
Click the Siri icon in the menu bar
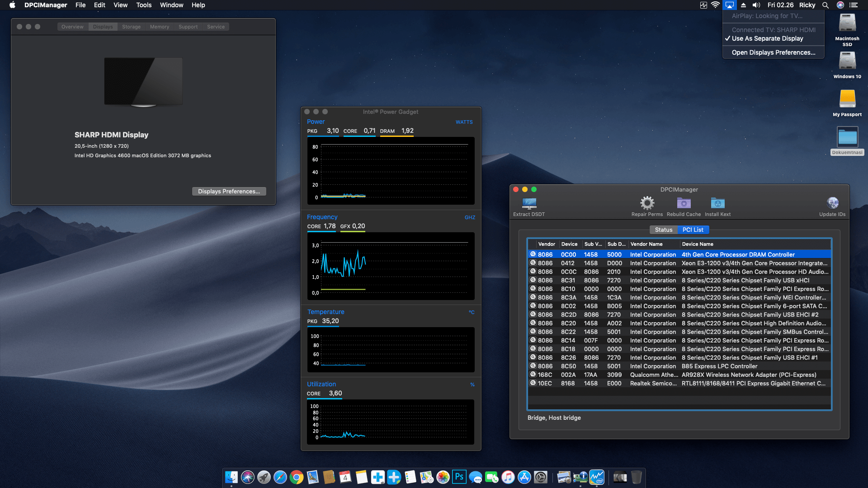pyautogui.click(x=840, y=5)
